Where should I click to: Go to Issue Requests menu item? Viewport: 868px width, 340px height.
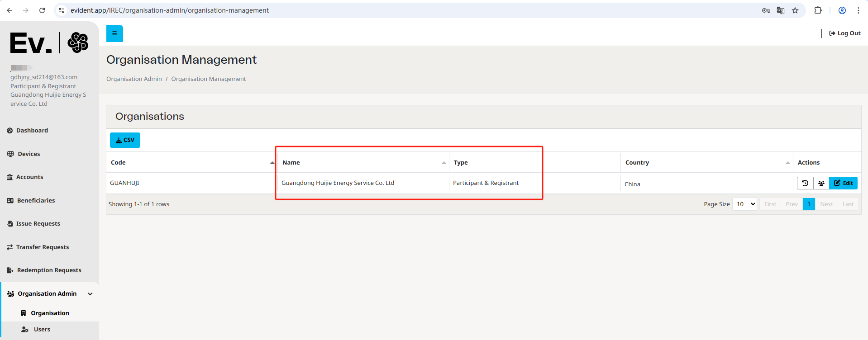[x=38, y=224]
